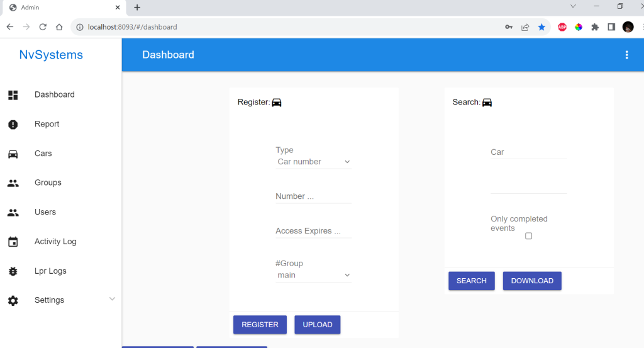Focus the Access Expires field
The width and height of the screenshot is (644, 348).
pyautogui.click(x=313, y=231)
